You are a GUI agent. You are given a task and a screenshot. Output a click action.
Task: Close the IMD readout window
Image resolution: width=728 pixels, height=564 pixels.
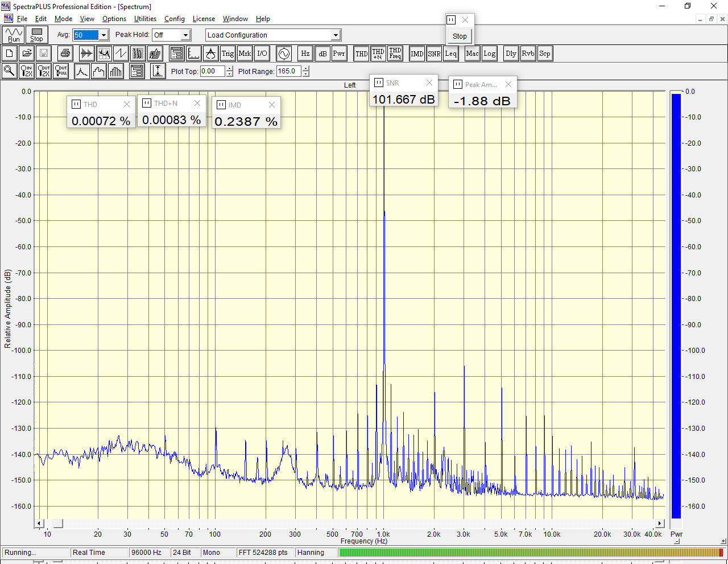coord(272,105)
